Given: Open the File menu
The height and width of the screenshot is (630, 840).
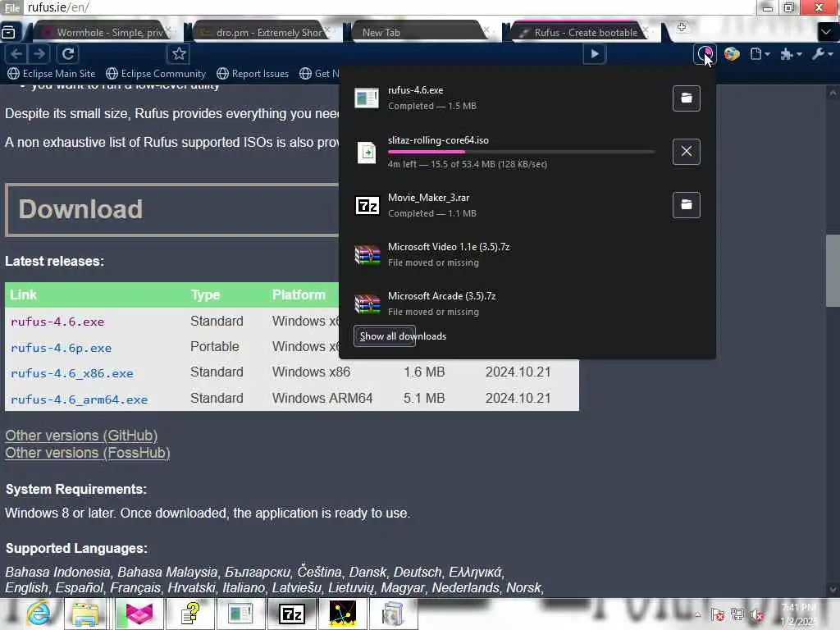Looking at the screenshot, I should click(11, 7).
